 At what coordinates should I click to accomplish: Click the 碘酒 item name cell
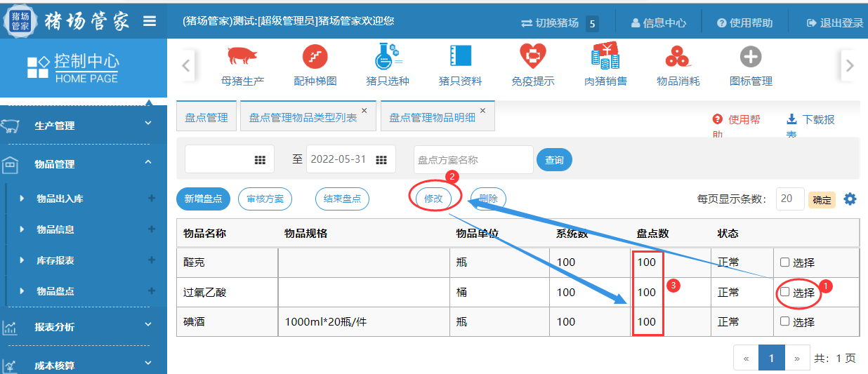click(228, 321)
